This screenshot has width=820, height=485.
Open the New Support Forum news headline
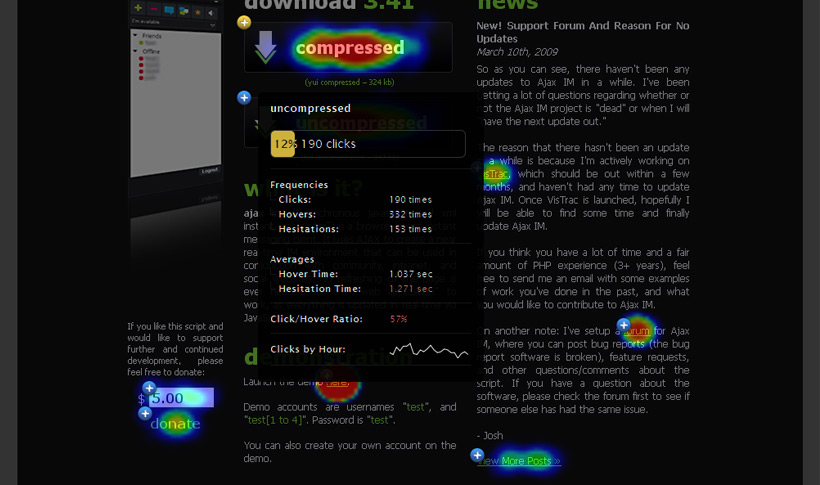(582, 32)
